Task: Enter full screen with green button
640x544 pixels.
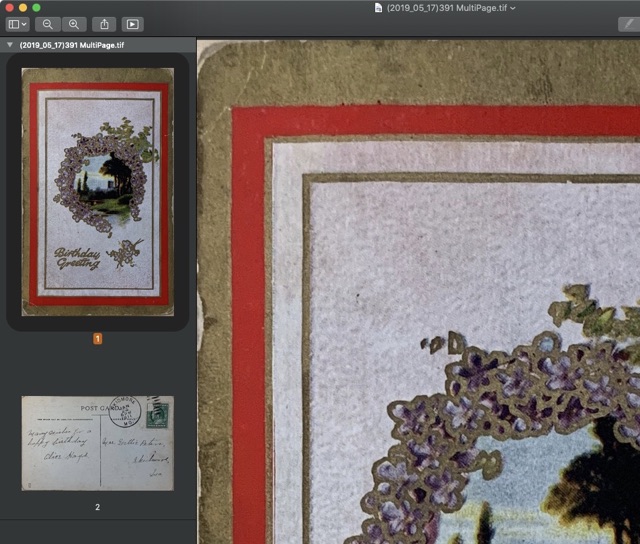Action: 36,7
